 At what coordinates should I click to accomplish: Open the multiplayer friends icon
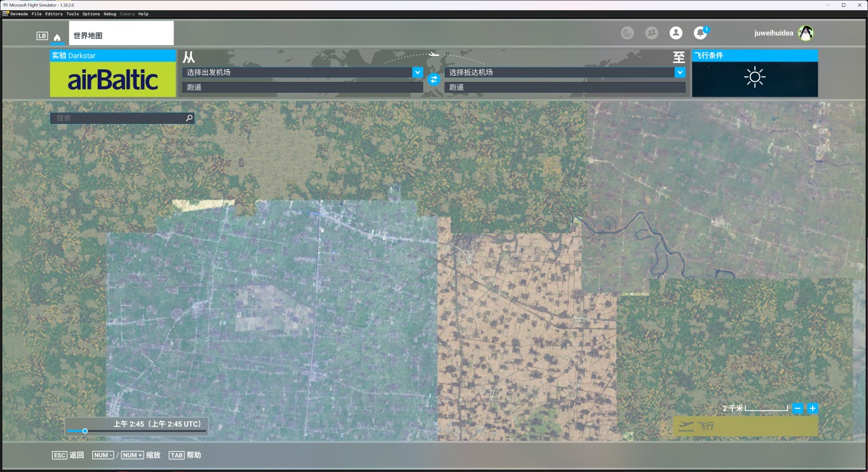click(651, 32)
